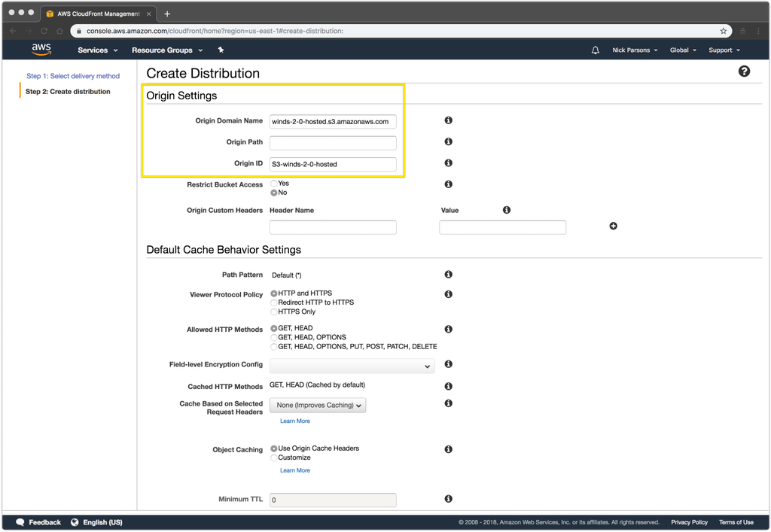The width and height of the screenshot is (771, 532).
Task: Click the help question mark icon
Action: click(x=744, y=71)
